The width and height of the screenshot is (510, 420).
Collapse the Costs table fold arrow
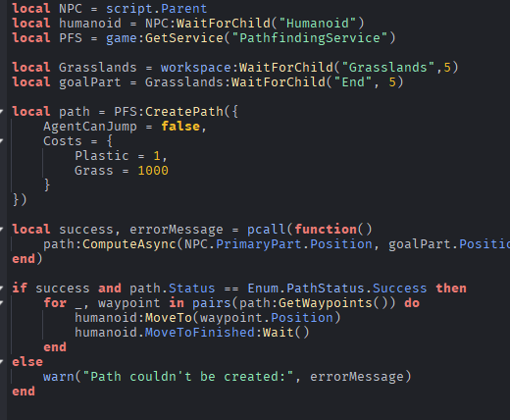(x=2, y=141)
